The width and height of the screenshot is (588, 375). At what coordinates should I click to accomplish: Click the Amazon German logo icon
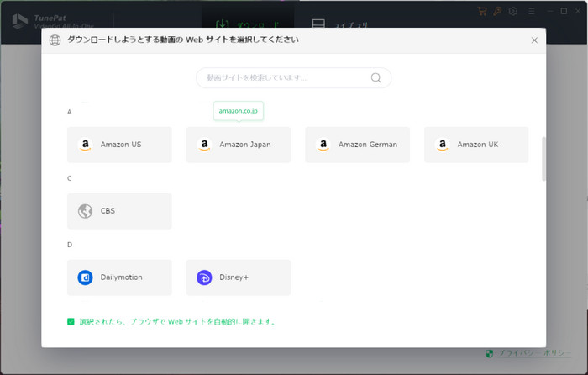click(x=323, y=145)
